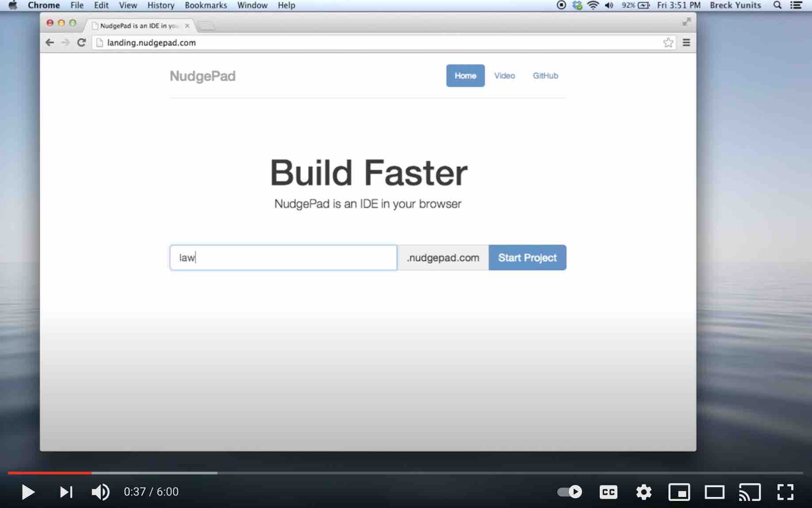Cast video to a device
Screen dimensions: 812x508
click(x=750, y=492)
